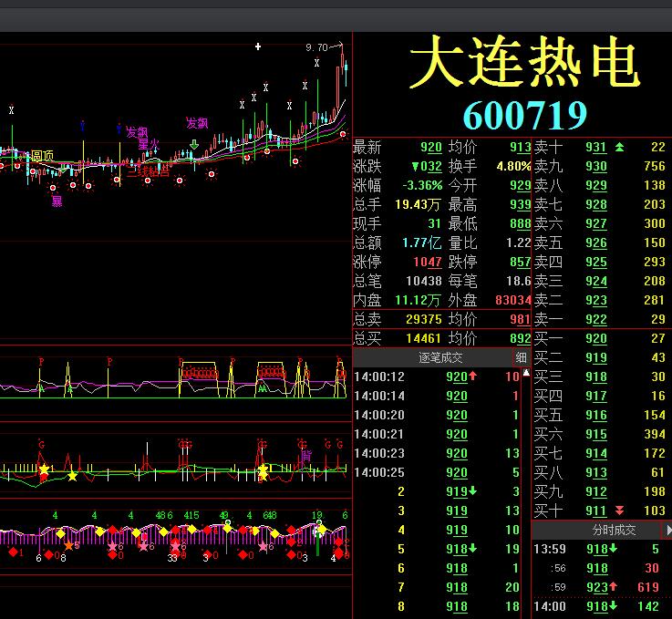Click the 星火 label on chart
The height and width of the screenshot is (619, 672).
pyautogui.click(x=149, y=144)
